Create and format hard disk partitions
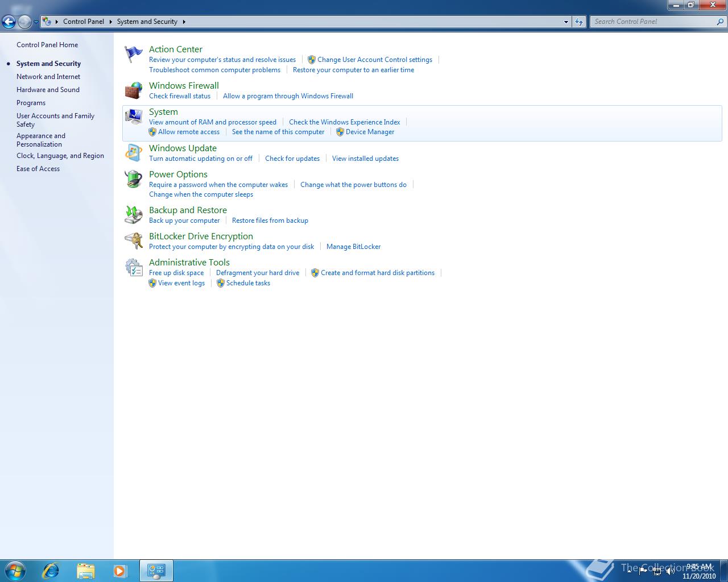Viewport: 728px width, 582px height. click(378, 273)
